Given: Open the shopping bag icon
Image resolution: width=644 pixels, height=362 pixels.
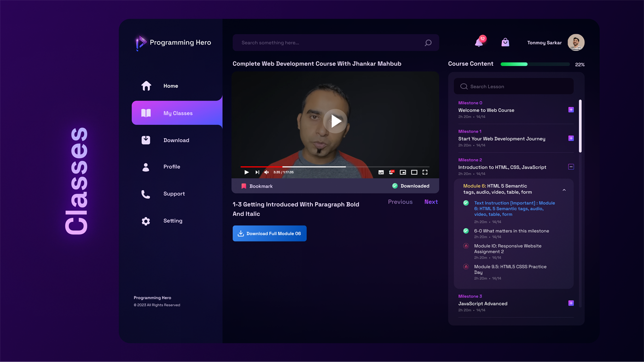Looking at the screenshot, I should click(505, 42).
